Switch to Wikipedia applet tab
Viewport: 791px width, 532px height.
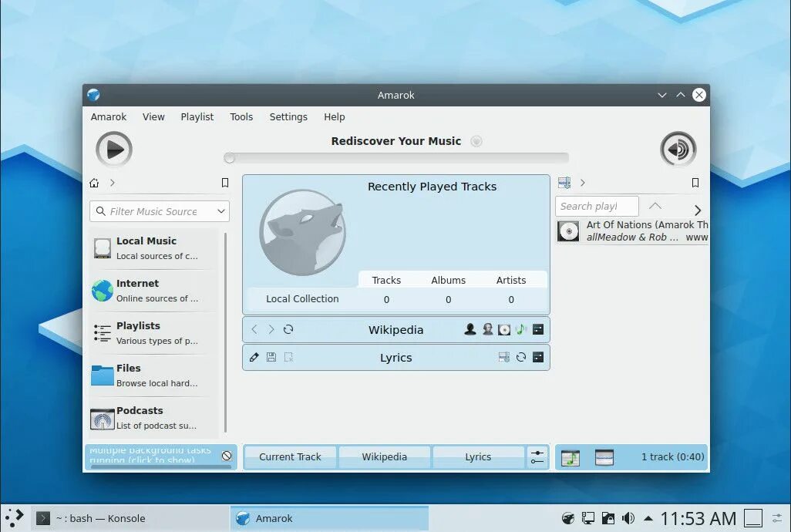point(385,457)
